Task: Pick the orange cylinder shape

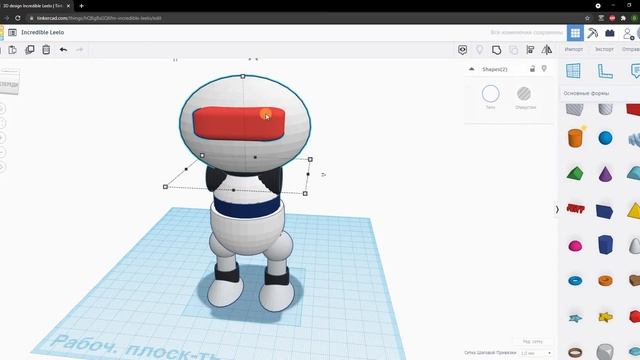Action: (575, 138)
